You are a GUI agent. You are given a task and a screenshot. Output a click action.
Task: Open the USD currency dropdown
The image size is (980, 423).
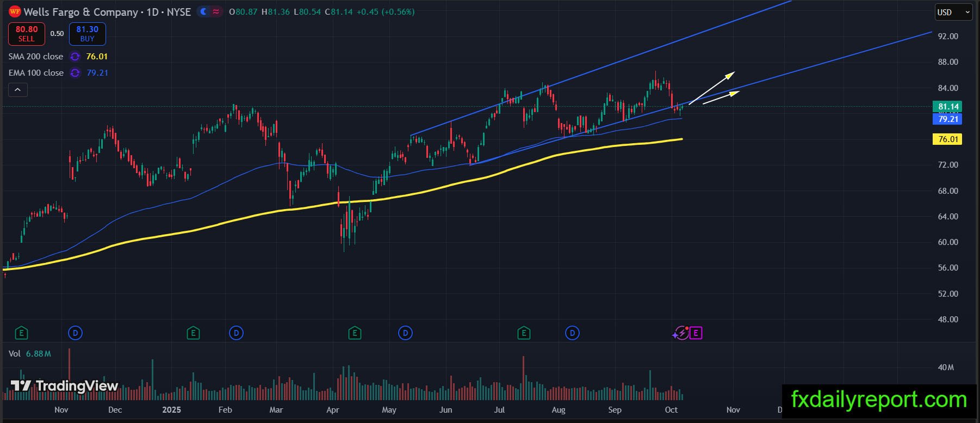point(953,12)
